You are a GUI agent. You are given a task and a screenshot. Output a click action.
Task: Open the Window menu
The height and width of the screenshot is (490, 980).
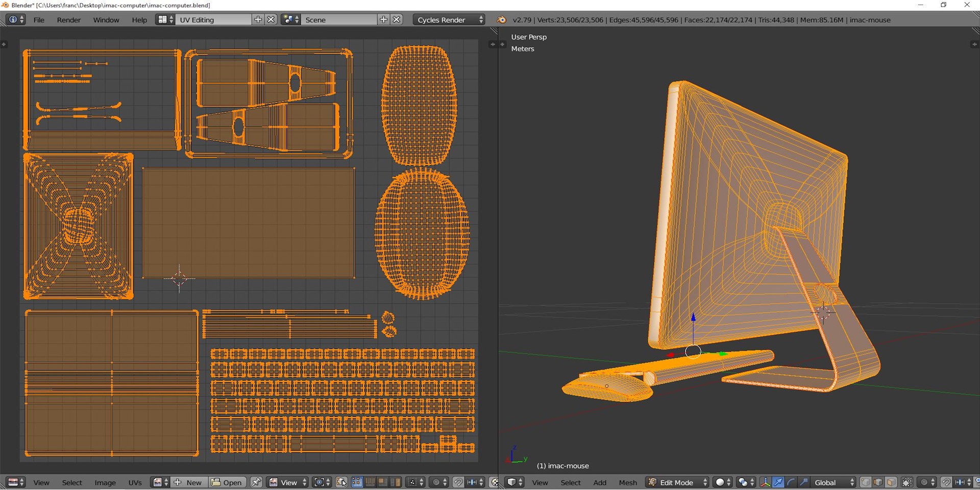pos(106,20)
